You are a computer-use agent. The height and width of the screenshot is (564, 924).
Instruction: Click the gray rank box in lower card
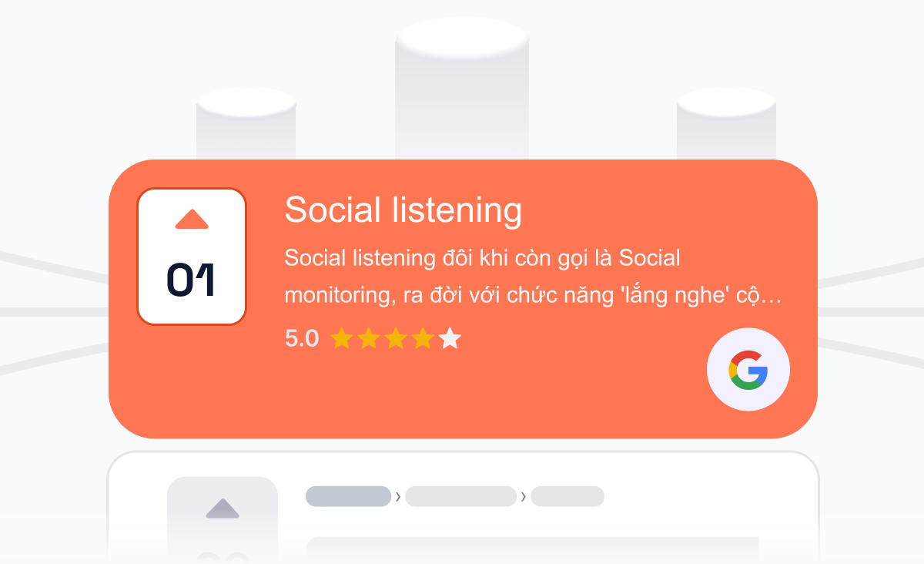223,520
